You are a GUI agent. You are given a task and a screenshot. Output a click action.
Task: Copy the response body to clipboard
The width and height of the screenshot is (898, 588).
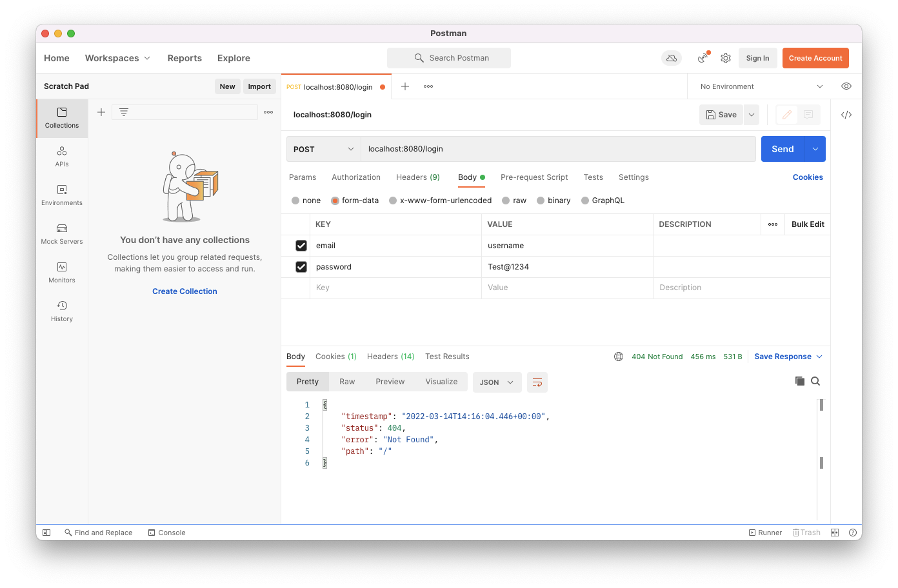[x=800, y=381]
